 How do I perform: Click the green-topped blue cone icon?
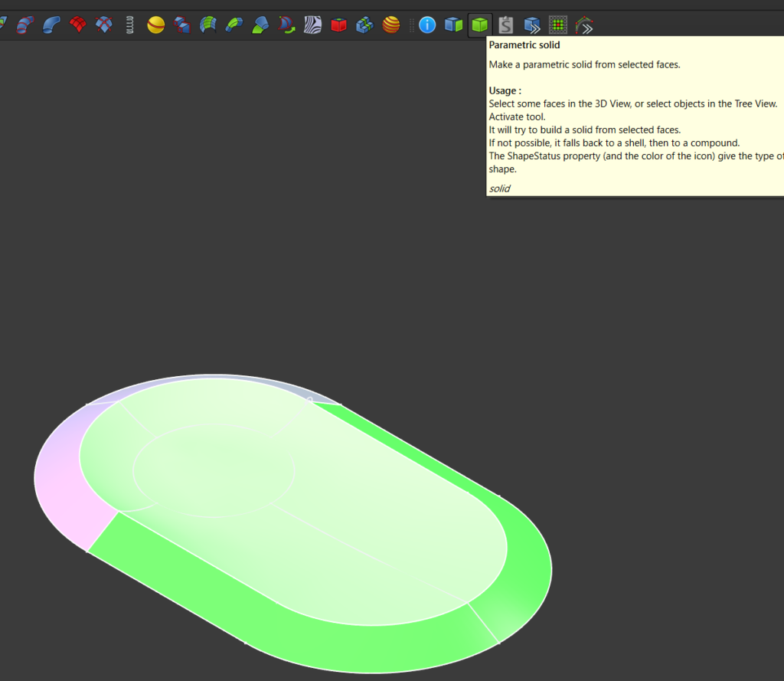coord(261,25)
